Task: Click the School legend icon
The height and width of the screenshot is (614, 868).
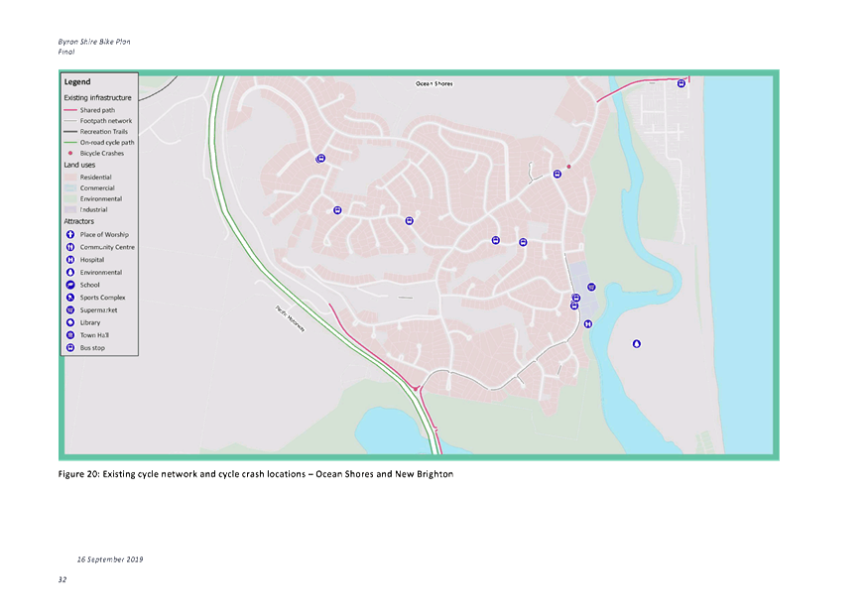Action: (70, 285)
